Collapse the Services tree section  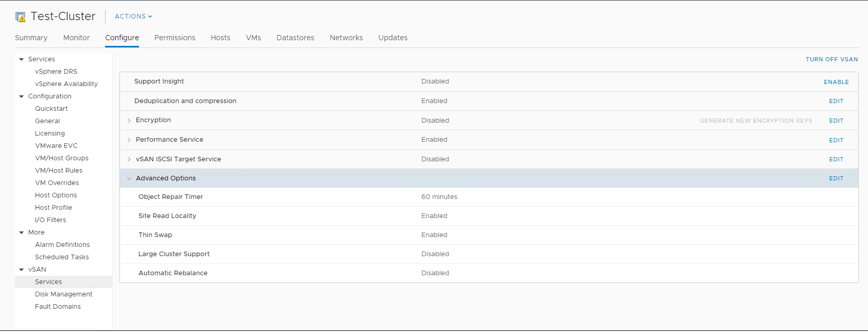pyautogui.click(x=22, y=59)
